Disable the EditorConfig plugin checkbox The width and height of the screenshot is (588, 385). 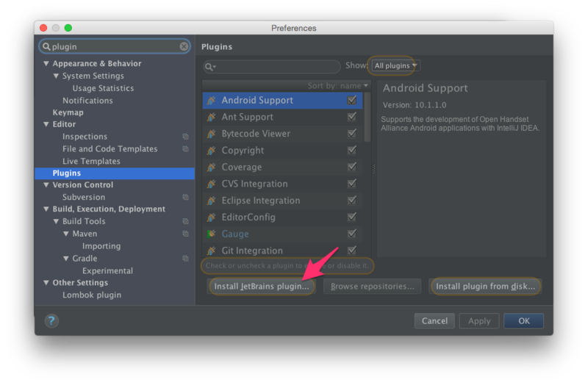pyautogui.click(x=352, y=217)
